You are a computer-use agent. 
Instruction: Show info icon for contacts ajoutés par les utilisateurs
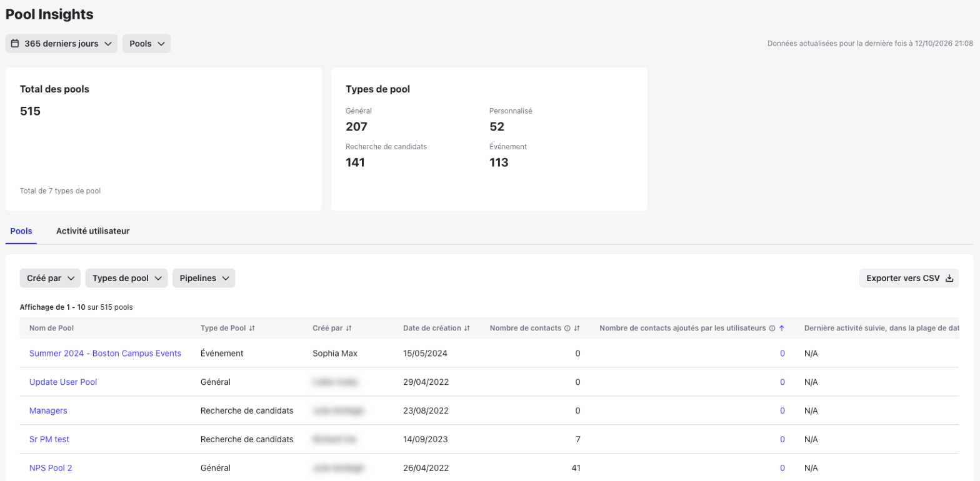[772, 328]
